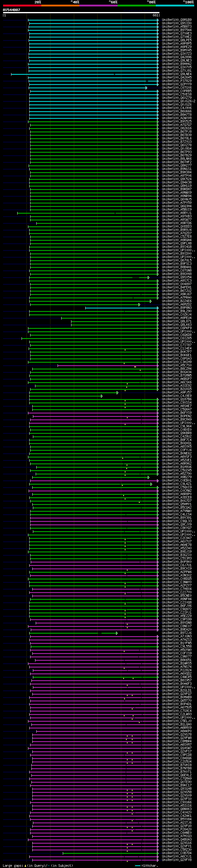Select hit UniRef100_Q9SID0
197x868 pixels.
coord(177,23)
